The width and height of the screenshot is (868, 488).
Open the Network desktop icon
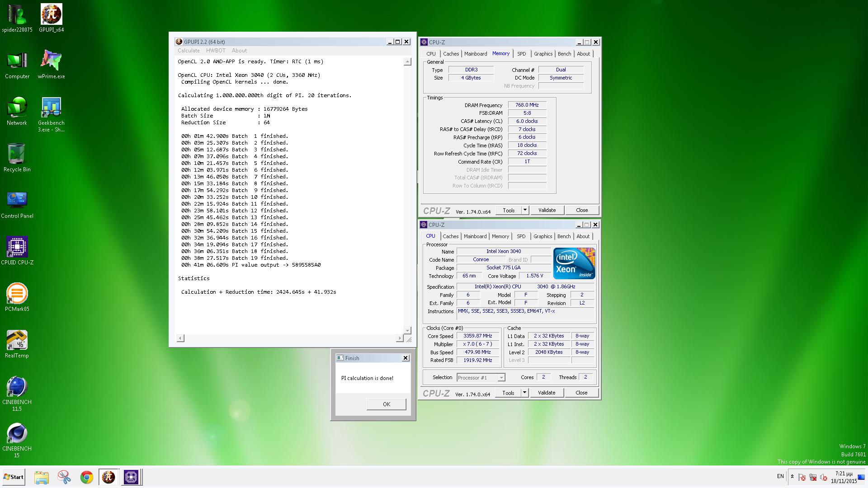click(17, 112)
